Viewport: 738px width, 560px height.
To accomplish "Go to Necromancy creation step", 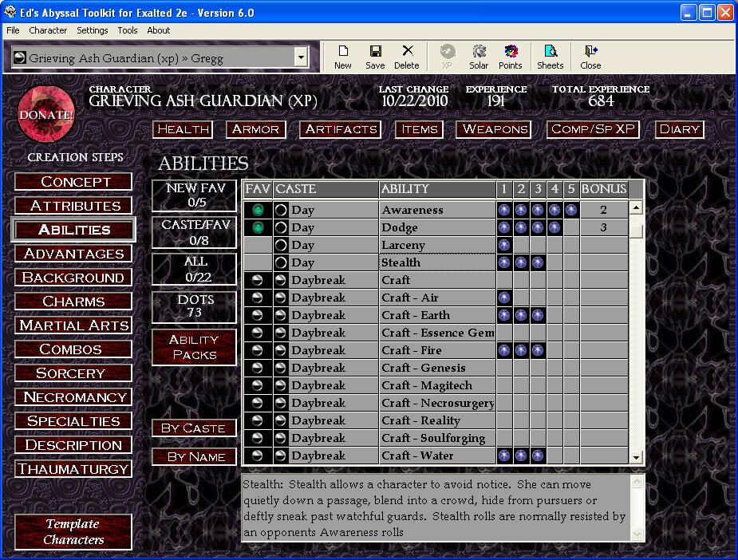I will point(73,397).
